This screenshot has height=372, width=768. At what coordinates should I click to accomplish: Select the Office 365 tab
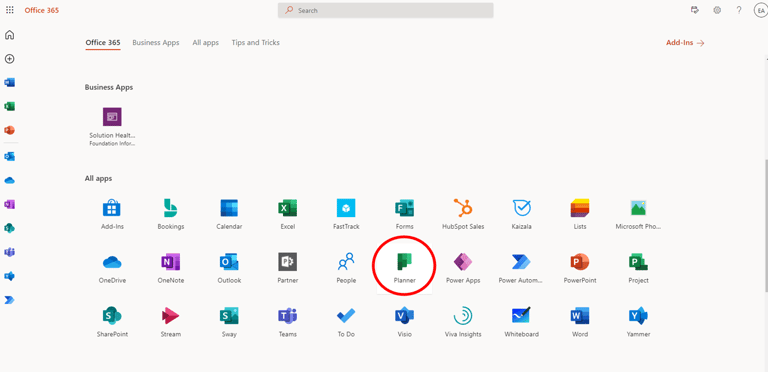point(103,43)
